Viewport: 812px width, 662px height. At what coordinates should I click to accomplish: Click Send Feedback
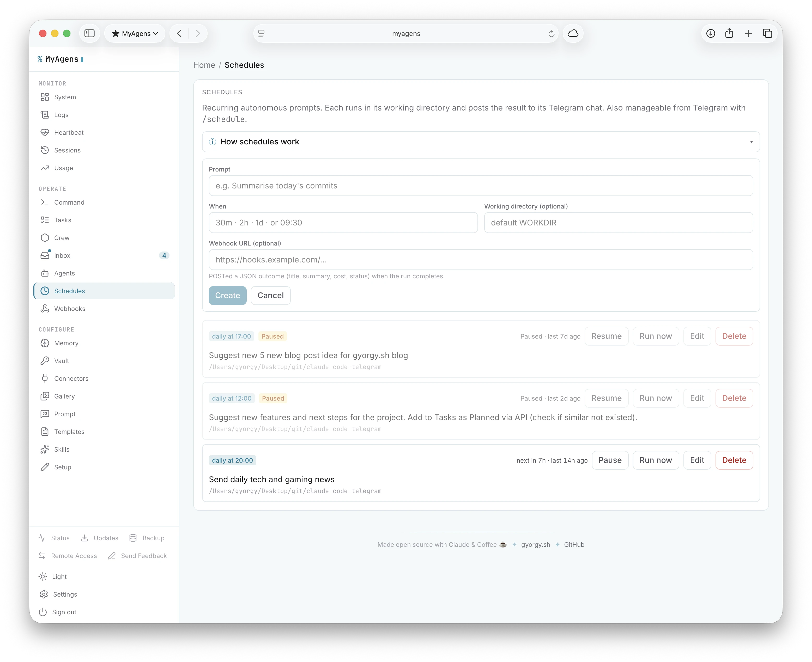137,556
